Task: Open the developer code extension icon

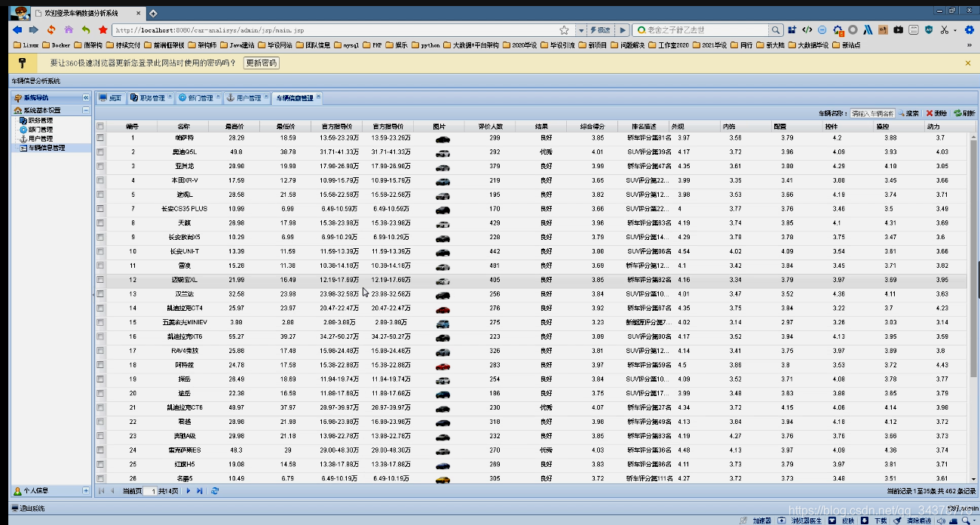Action: (x=807, y=30)
